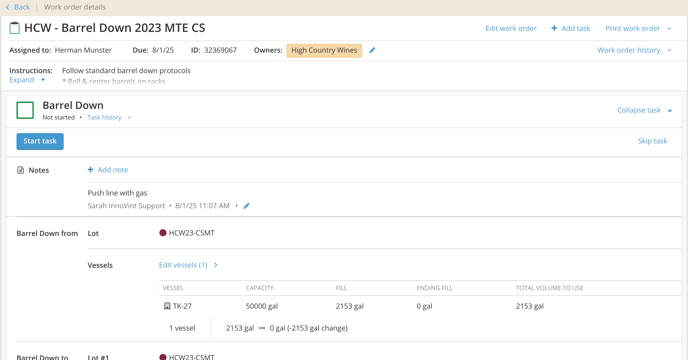Viewport: 688px width, 360px height.
Task: Click the 50000 gal capacity cell
Action: pyautogui.click(x=262, y=306)
